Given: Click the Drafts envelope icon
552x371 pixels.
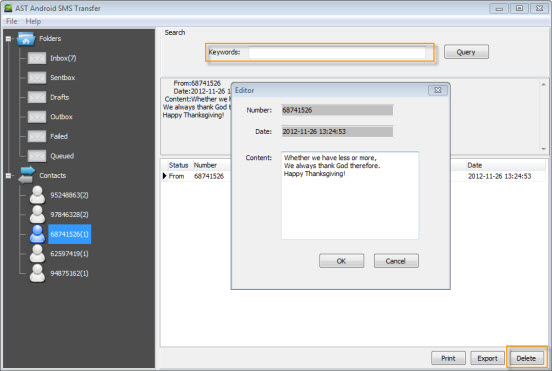Looking at the screenshot, I should (37, 97).
